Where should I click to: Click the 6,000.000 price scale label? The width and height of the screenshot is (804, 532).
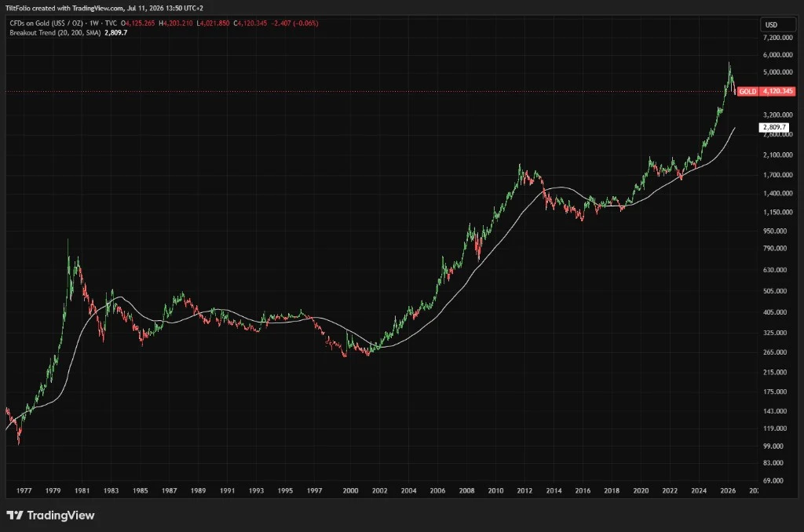point(778,55)
